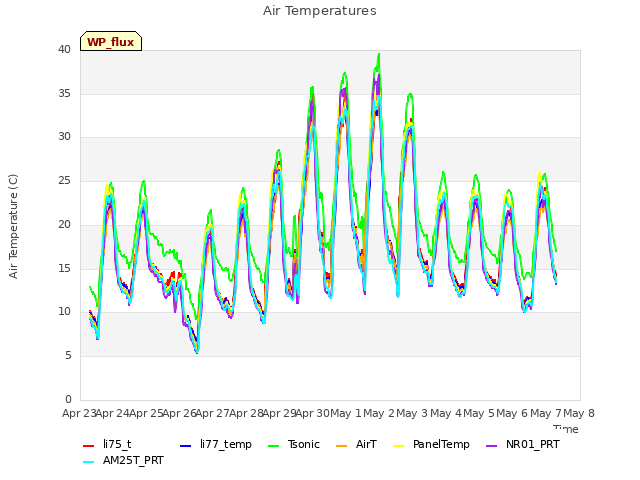
Task: Click the cyan AM25T_PRT legend swatch
Action: [89, 462]
